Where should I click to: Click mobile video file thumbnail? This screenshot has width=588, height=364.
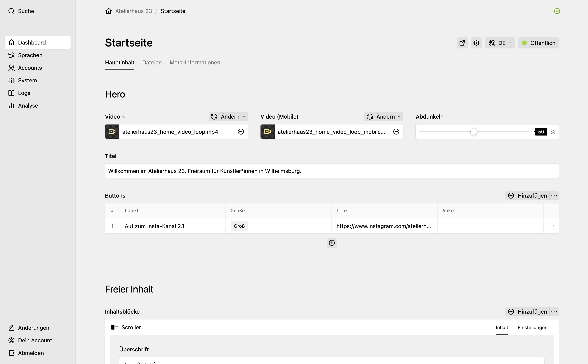pos(268,131)
